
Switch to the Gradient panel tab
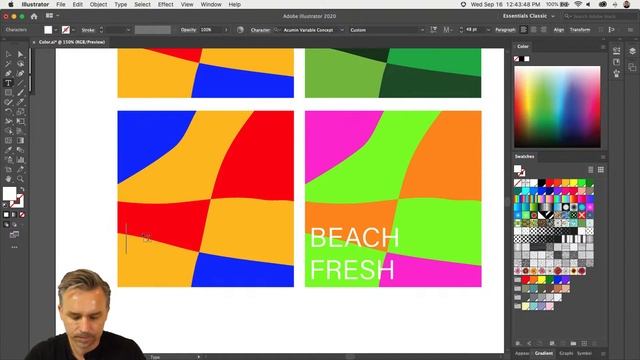[x=544, y=353]
